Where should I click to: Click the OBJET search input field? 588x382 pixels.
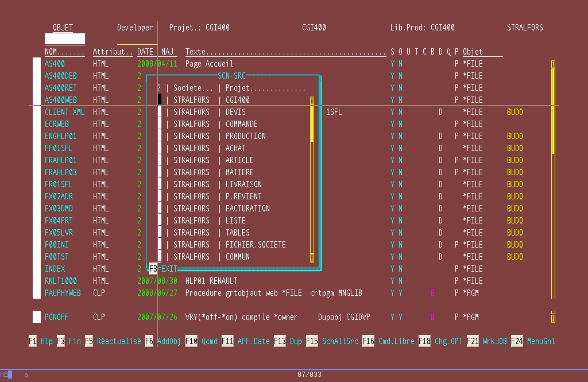65,39
